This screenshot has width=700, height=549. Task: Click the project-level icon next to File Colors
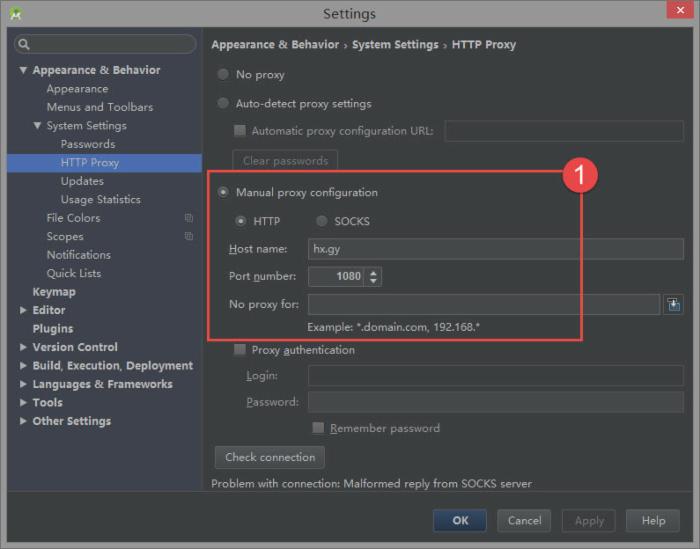pyautogui.click(x=188, y=218)
